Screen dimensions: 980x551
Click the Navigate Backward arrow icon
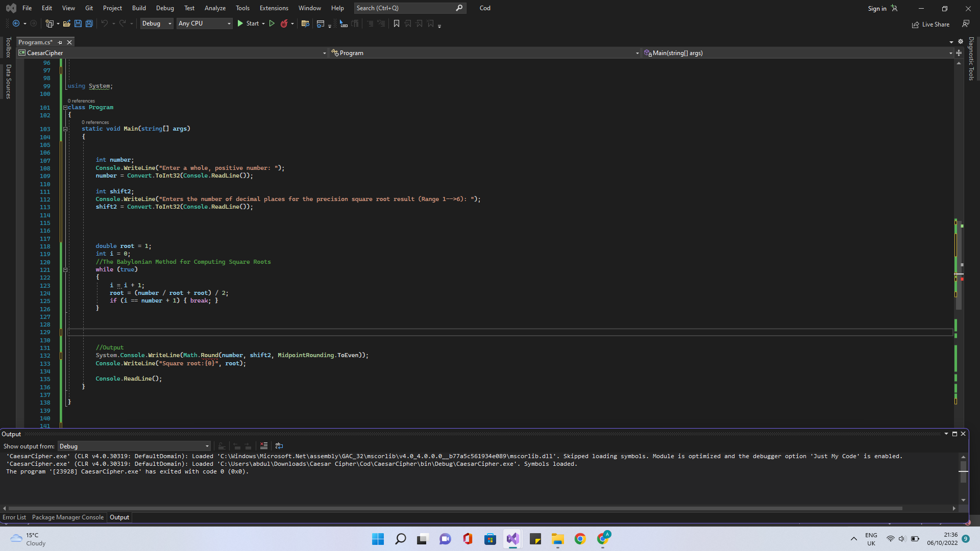16,23
